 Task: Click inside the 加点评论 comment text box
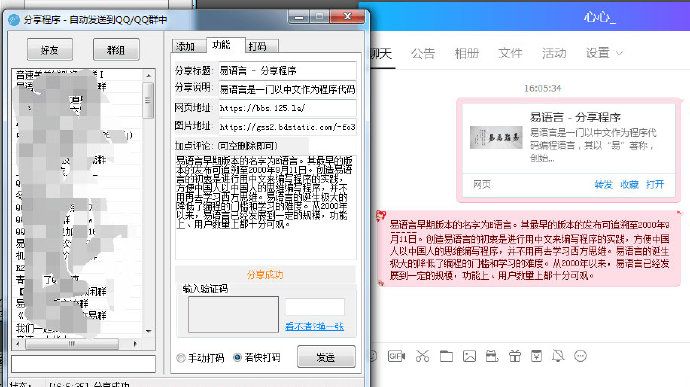click(266, 207)
